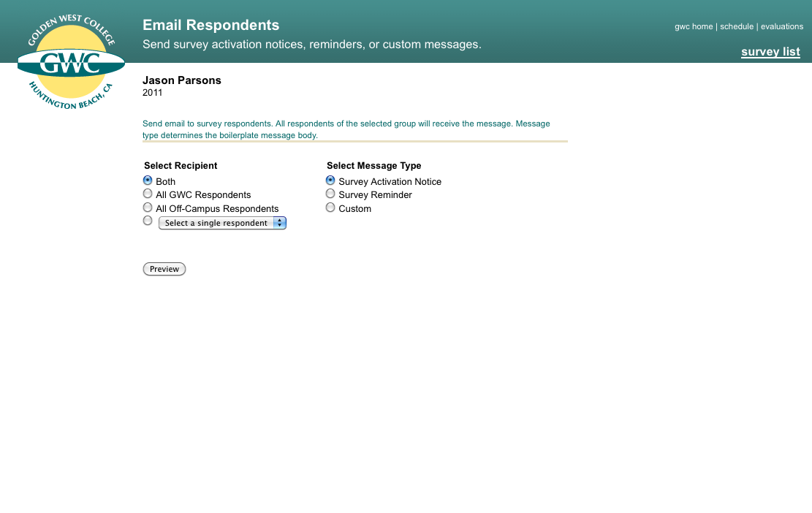Click the Email Respondents page heading

[x=210, y=25]
